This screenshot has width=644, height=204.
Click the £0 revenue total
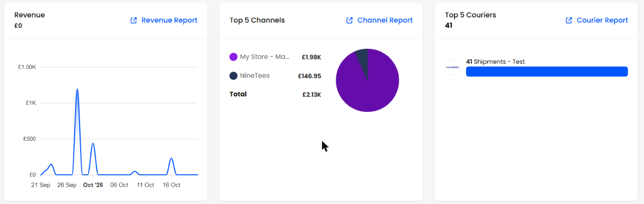(18, 25)
